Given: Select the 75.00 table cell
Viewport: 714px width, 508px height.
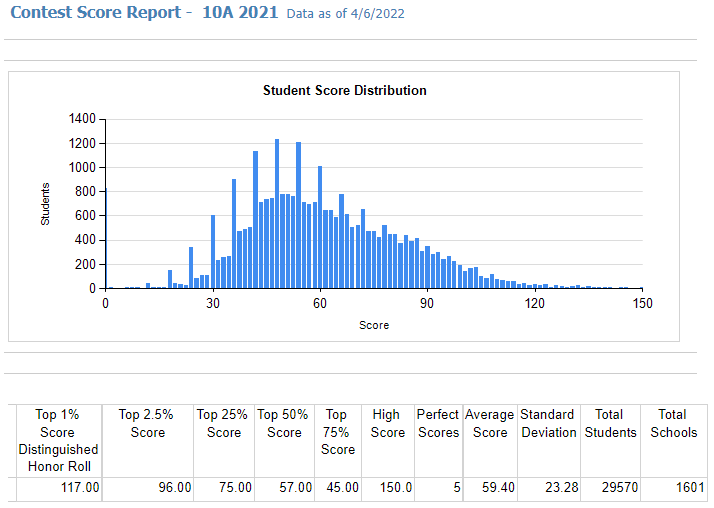Looking at the screenshot, I should pyautogui.click(x=224, y=488).
